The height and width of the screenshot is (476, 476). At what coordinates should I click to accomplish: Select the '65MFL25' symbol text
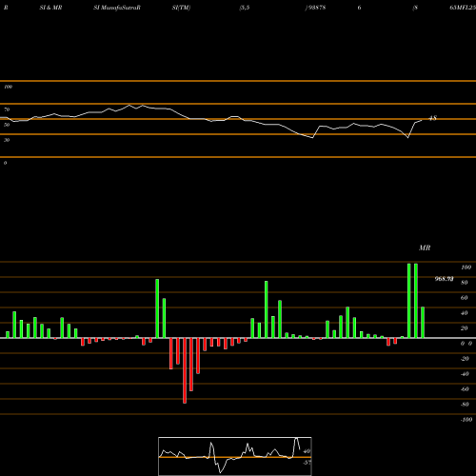[x=463, y=8]
